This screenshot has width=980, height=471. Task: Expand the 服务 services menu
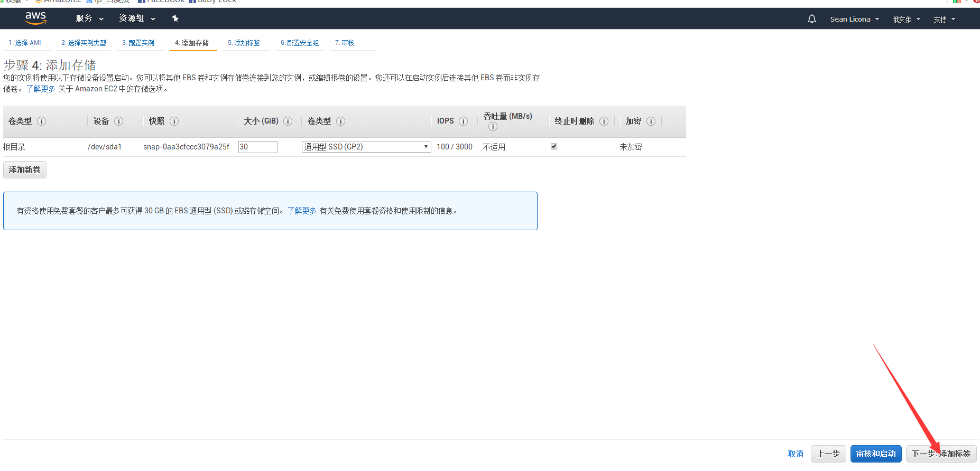click(x=89, y=18)
